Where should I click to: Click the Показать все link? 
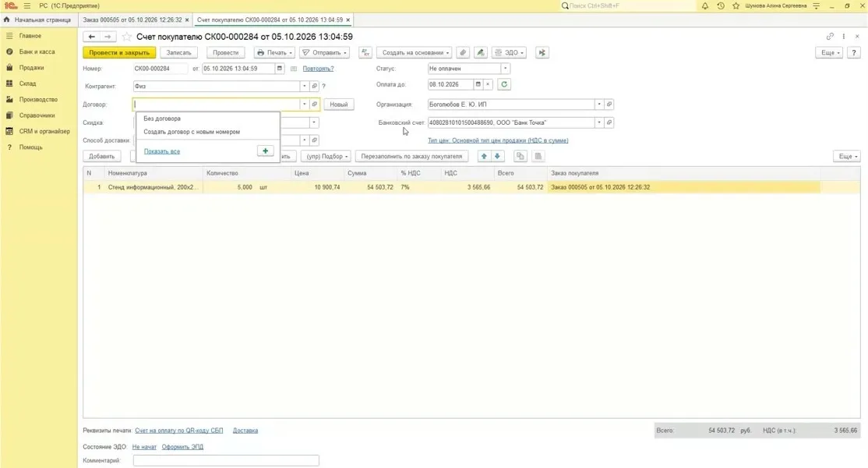[161, 151]
